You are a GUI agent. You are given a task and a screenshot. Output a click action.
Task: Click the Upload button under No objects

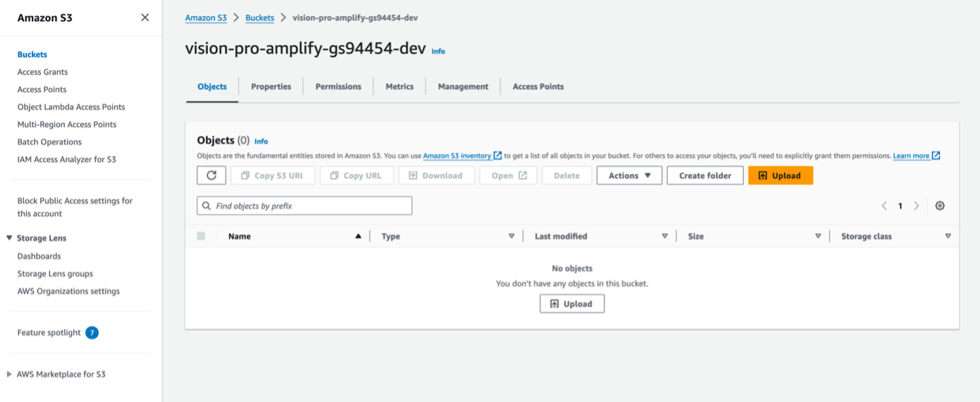[x=572, y=304]
